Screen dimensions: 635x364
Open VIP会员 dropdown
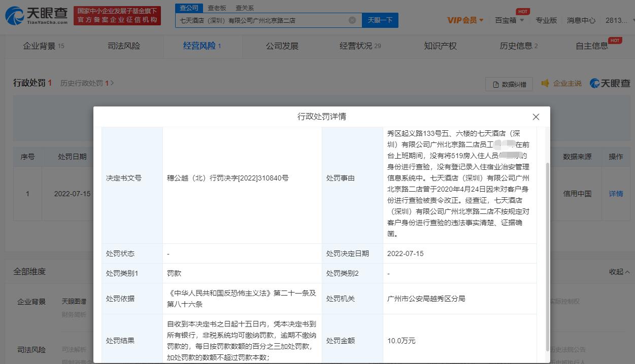(465, 20)
